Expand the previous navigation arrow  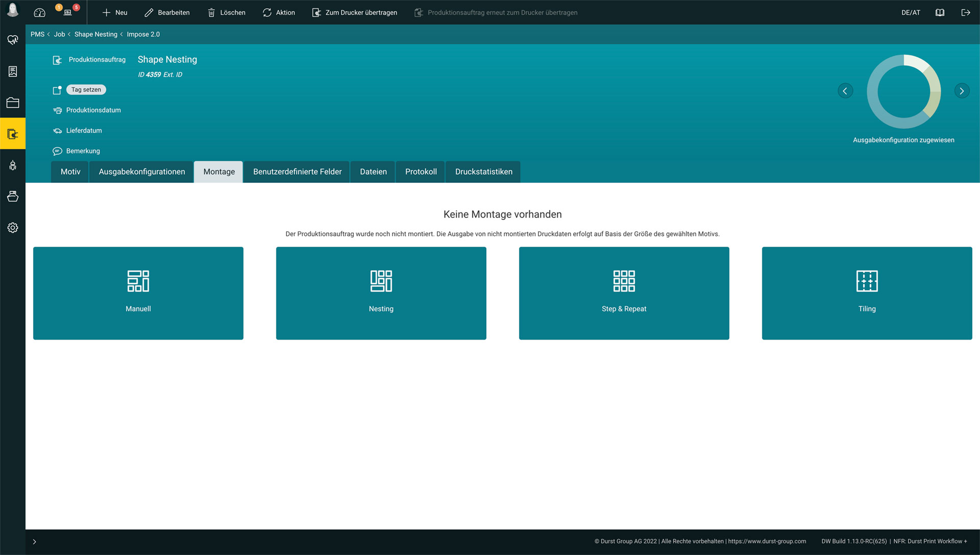(845, 91)
